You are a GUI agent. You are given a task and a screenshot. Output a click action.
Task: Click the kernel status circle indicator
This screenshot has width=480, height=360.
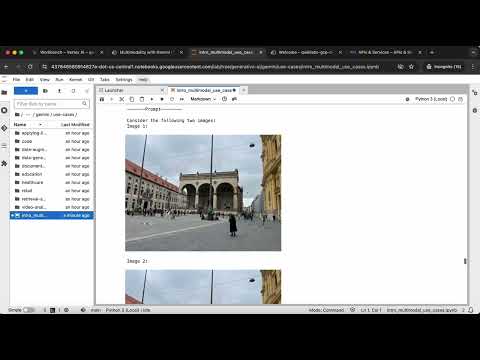pos(452,99)
